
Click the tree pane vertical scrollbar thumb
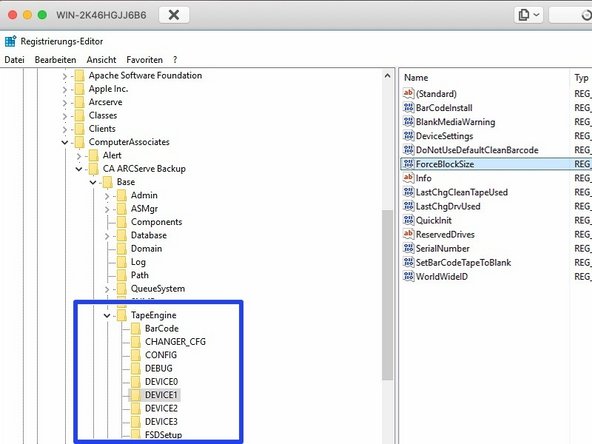point(387,294)
